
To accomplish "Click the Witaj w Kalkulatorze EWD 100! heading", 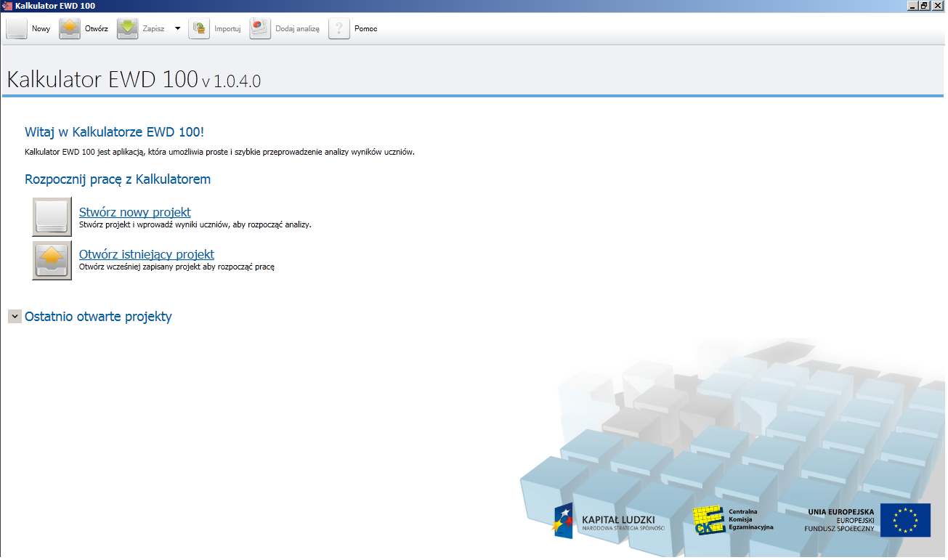I will tap(115, 132).
